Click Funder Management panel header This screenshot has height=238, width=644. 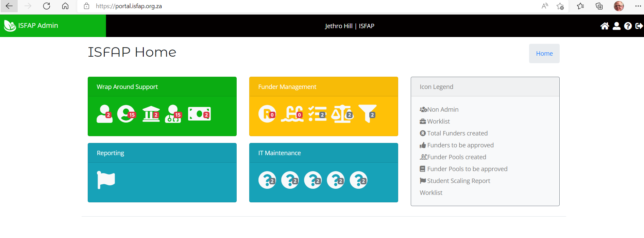point(324,87)
